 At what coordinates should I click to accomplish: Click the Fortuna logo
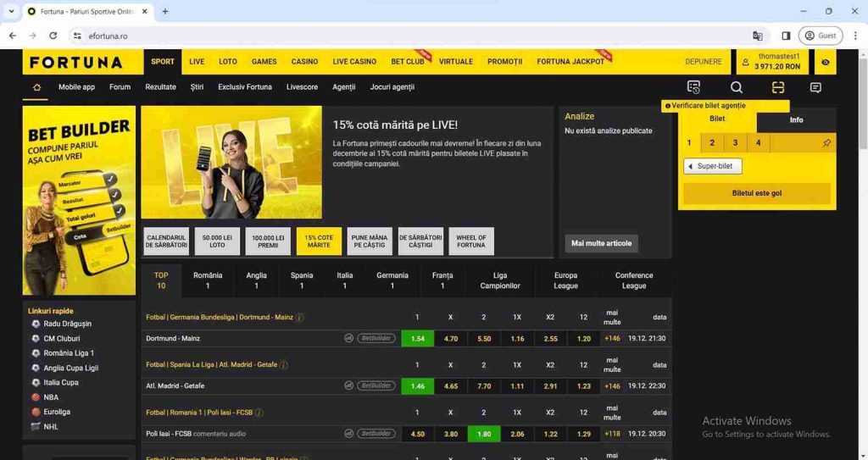[x=75, y=62]
